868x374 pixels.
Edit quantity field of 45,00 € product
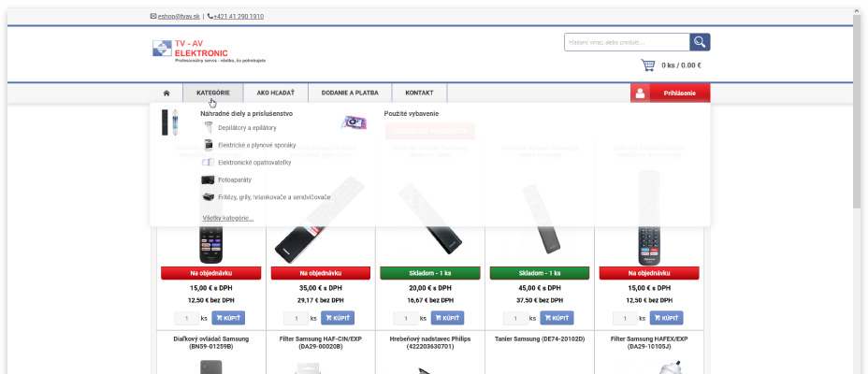point(515,318)
